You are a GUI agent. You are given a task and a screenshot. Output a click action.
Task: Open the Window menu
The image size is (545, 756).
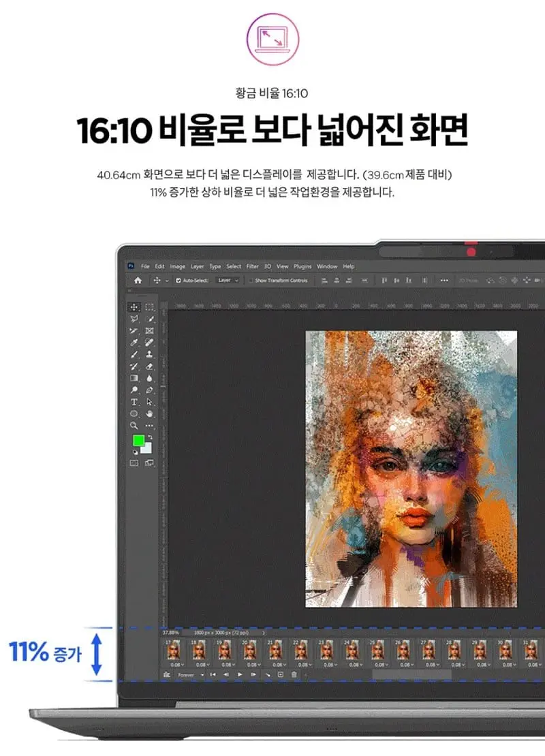coord(327,266)
